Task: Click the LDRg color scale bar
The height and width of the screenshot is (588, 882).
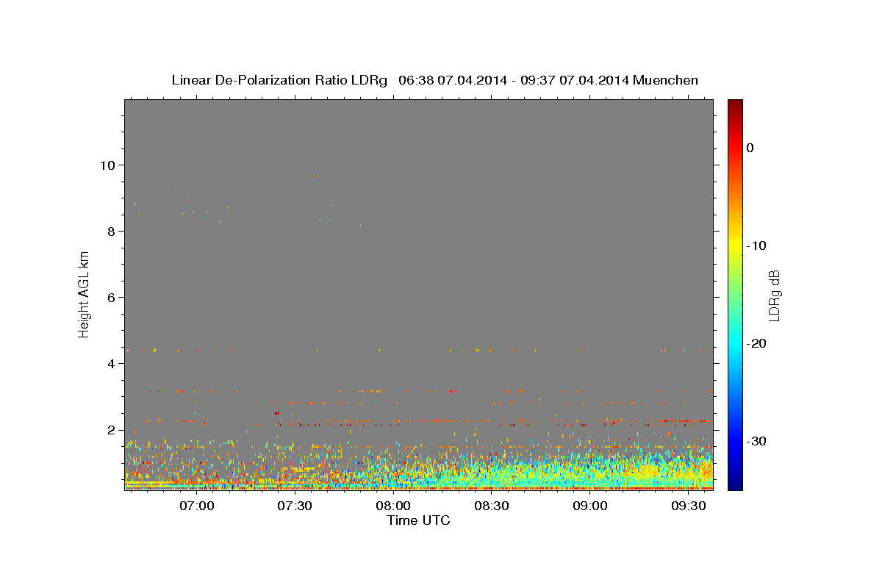Action: (x=735, y=295)
